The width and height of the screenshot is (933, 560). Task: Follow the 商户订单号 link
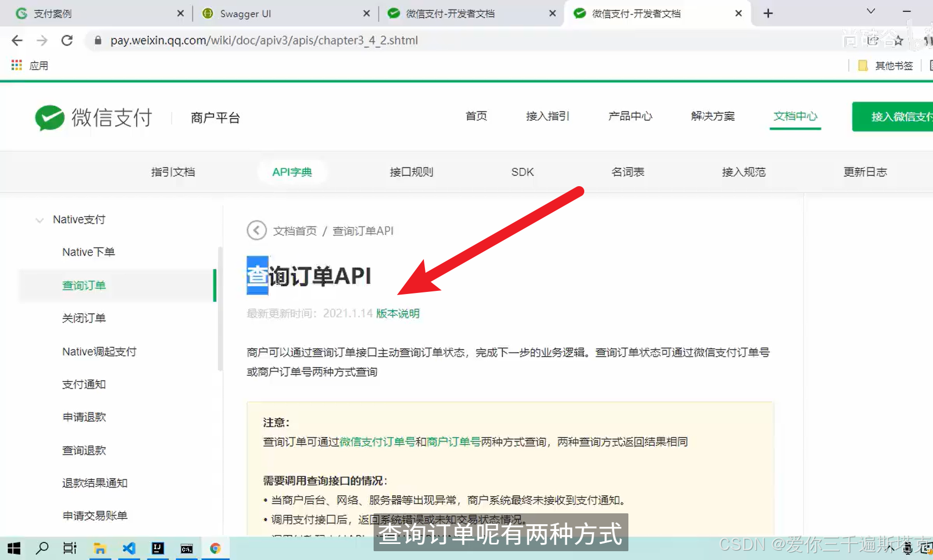click(x=454, y=442)
